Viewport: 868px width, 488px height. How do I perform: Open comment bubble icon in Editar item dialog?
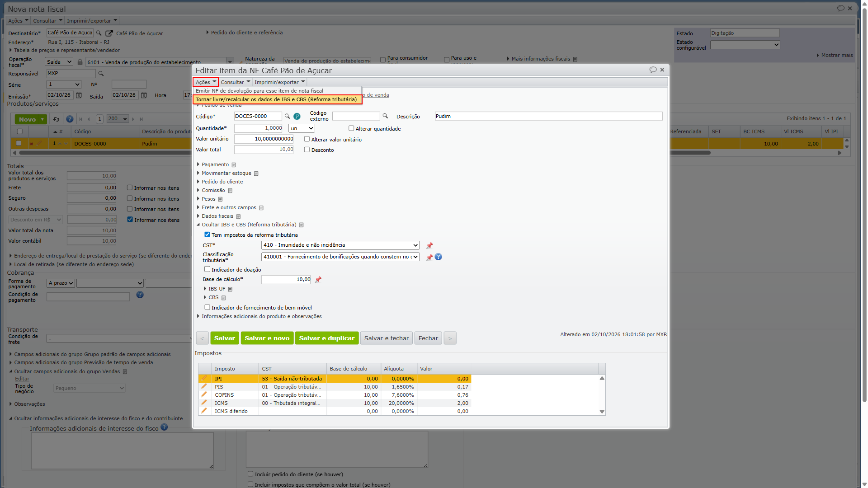(653, 70)
